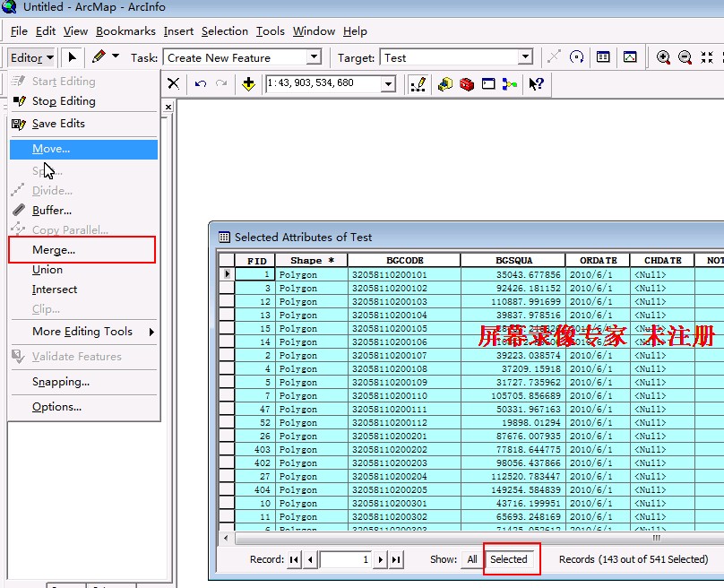Click the Delete X icon
This screenshot has width=724, height=588.
pyautogui.click(x=174, y=84)
